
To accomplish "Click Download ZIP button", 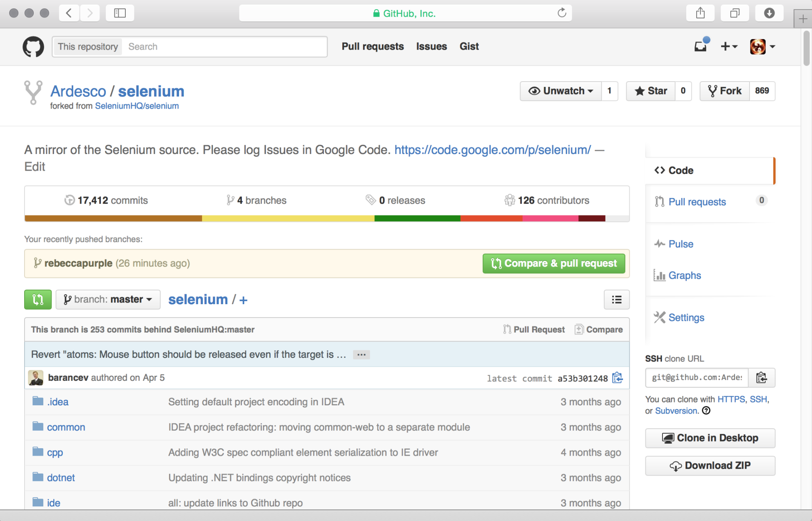I will coord(710,466).
